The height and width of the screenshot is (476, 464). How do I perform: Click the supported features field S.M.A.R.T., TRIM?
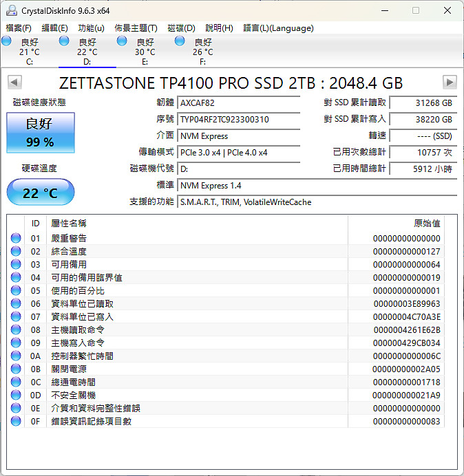[x=317, y=202]
